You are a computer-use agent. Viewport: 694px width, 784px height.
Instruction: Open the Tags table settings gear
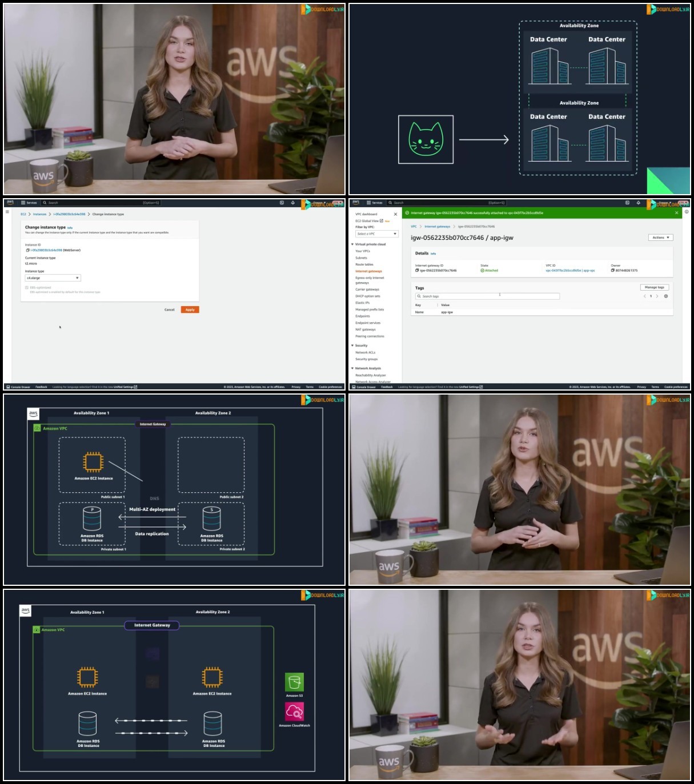pyautogui.click(x=666, y=296)
